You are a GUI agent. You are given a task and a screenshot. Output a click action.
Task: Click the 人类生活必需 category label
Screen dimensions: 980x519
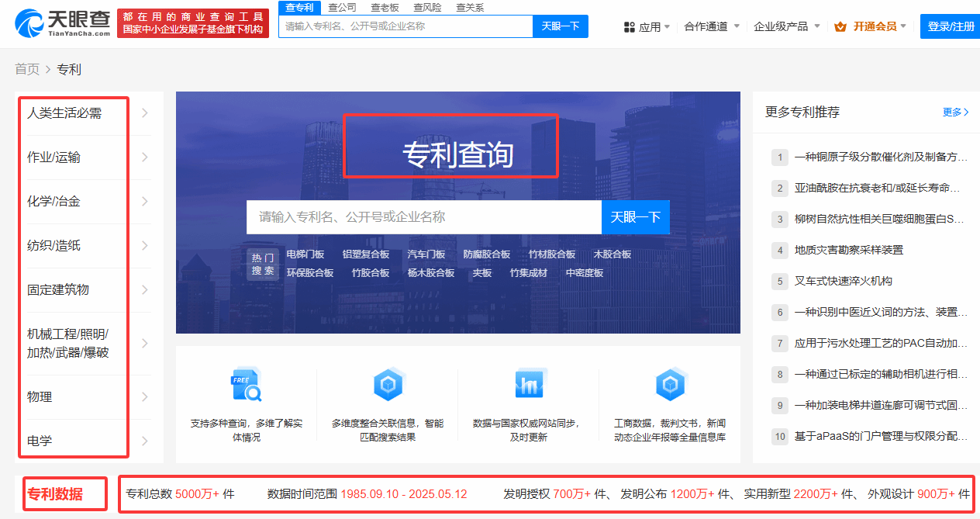click(x=64, y=113)
